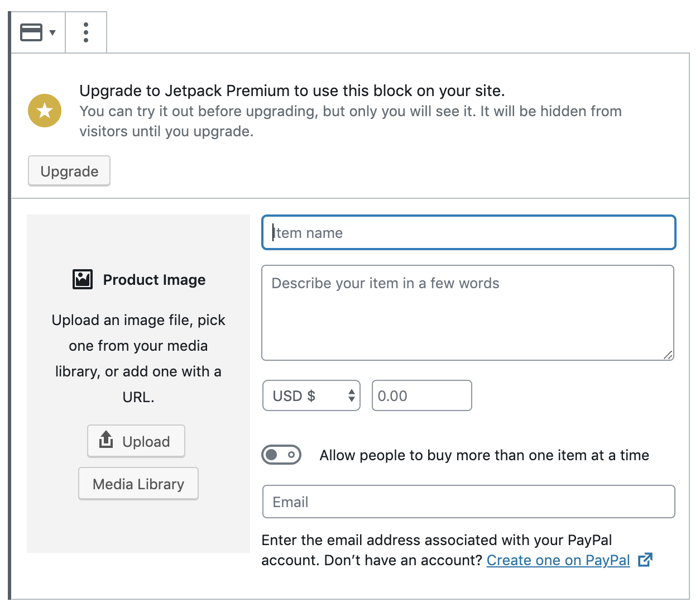Open the three-dot more options menu
The width and height of the screenshot is (700, 611).
(86, 32)
